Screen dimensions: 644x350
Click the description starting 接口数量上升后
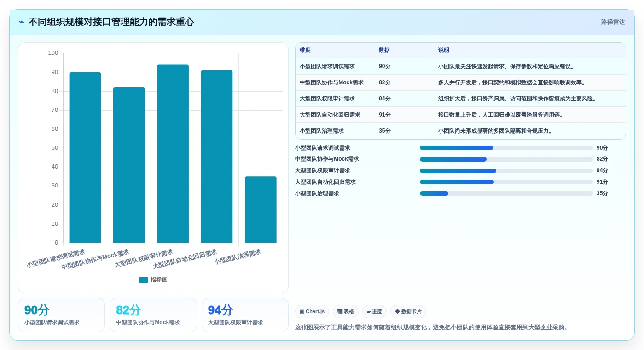(502, 115)
